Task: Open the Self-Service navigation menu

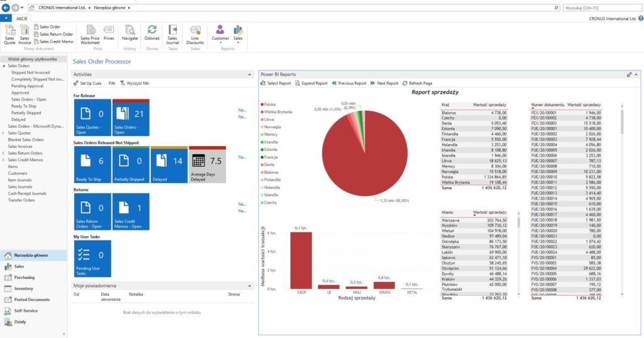Action: (x=33, y=311)
